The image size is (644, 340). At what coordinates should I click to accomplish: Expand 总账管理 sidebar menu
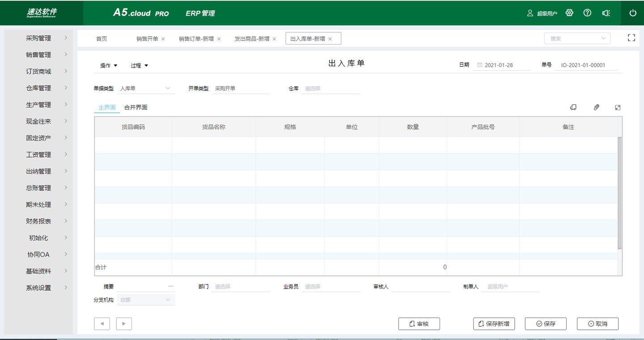38,188
